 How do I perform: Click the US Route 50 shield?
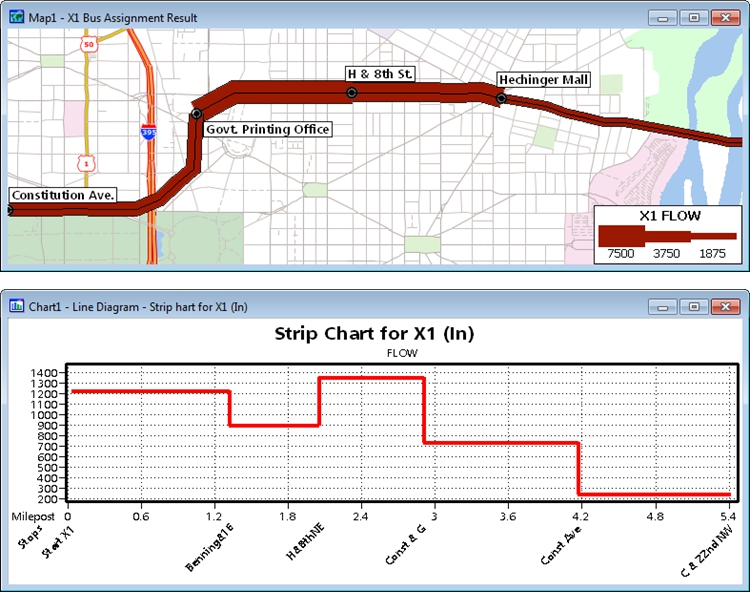coord(89,45)
